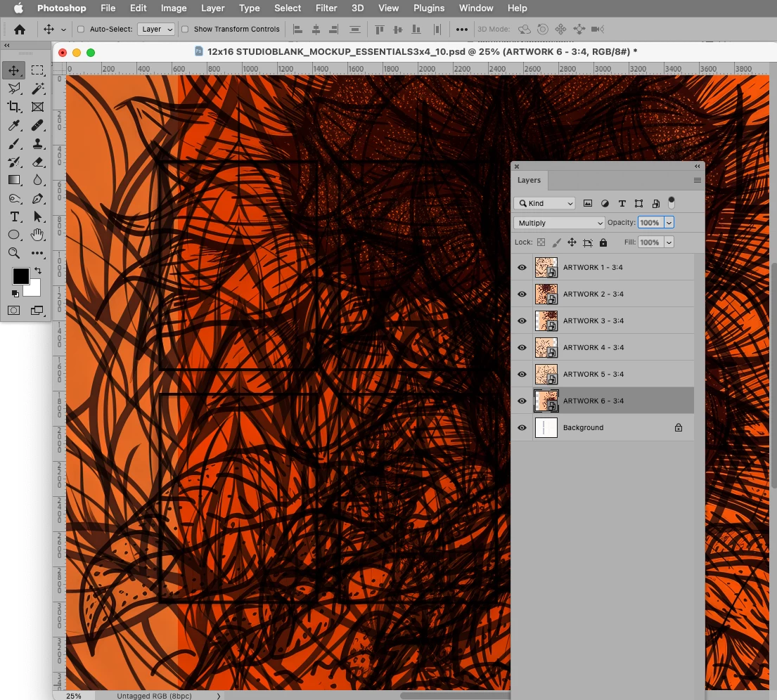Enable Show Transform Controls checkbox

(x=185, y=30)
